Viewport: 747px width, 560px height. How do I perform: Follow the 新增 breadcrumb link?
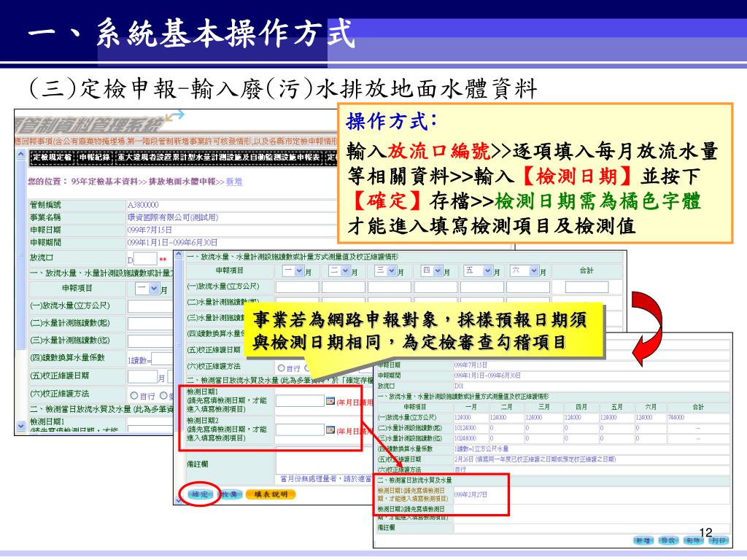pyautogui.click(x=234, y=182)
